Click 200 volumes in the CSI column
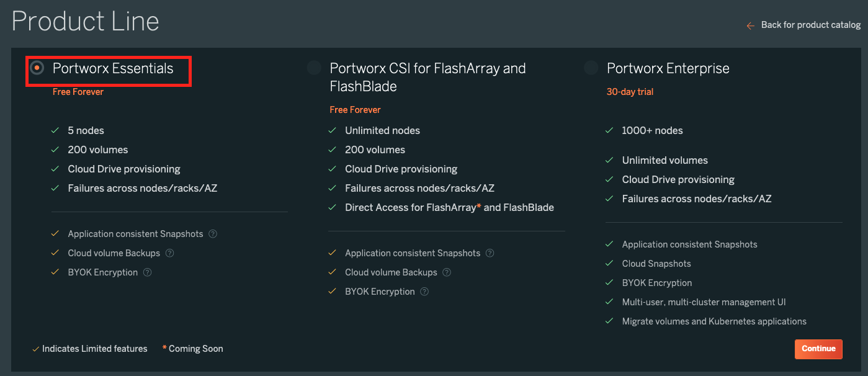Viewport: 868px width, 376px height. click(375, 150)
